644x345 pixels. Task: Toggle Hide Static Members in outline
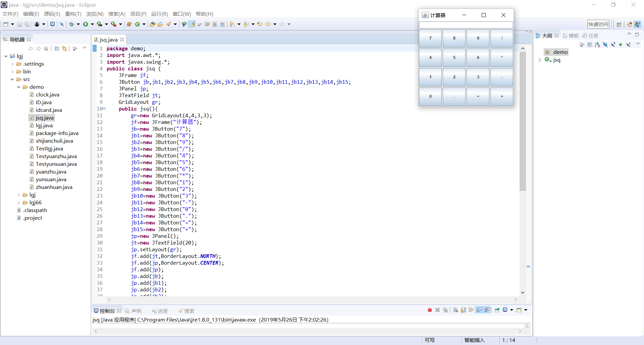click(613, 45)
